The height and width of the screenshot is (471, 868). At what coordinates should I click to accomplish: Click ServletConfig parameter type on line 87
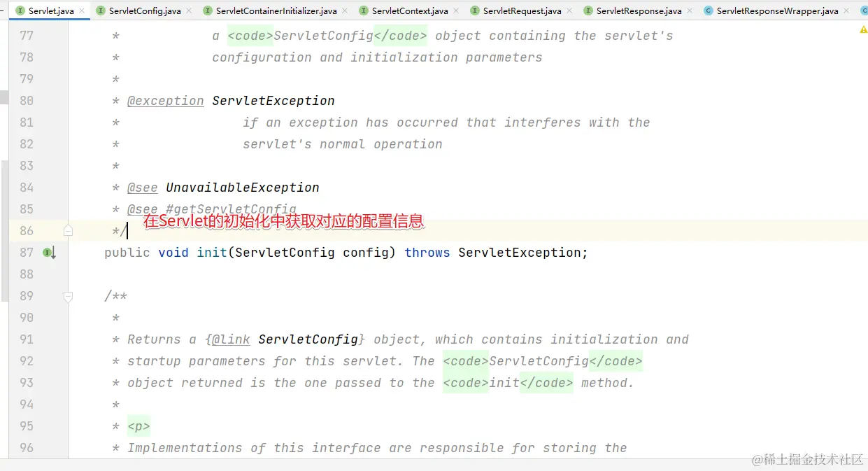tap(285, 253)
